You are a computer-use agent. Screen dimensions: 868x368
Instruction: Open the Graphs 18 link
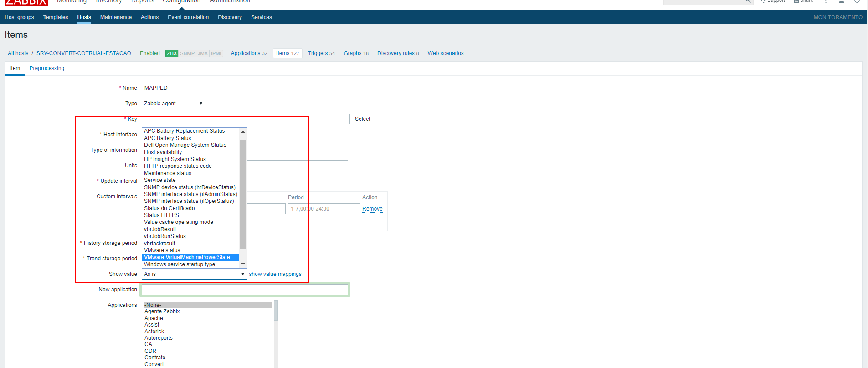[356, 53]
